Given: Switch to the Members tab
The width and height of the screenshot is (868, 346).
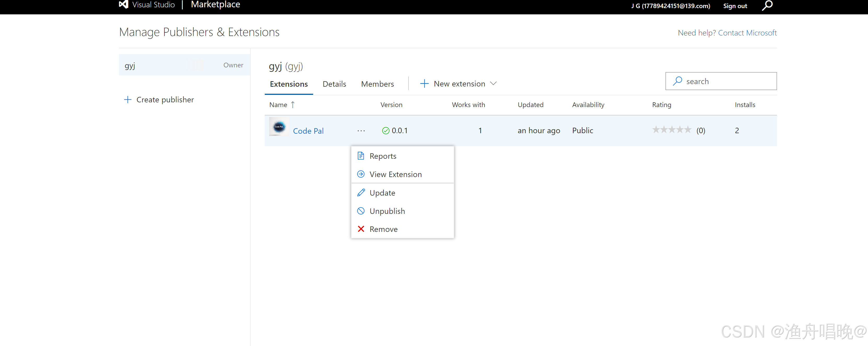Looking at the screenshot, I should tap(377, 84).
